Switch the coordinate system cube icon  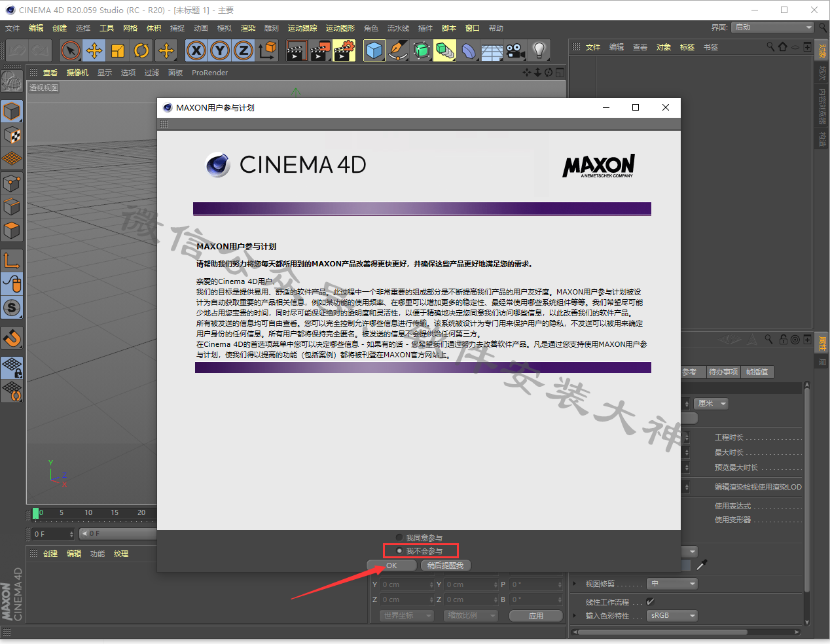pyautogui.click(x=267, y=50)
